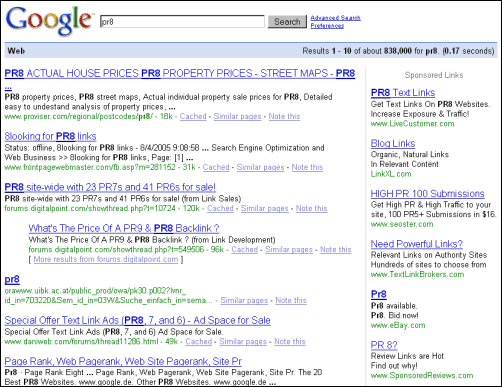Viewport: 502px width, 387px height.
Task: Click the www.TextLinkBrokers.com URL text
Action: [x=417, y=275]
